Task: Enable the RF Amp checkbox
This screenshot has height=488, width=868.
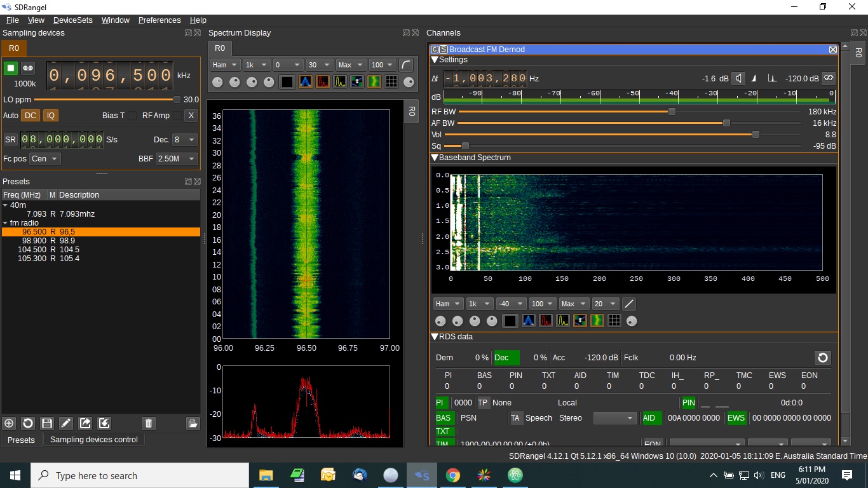Action: point(177,116)
